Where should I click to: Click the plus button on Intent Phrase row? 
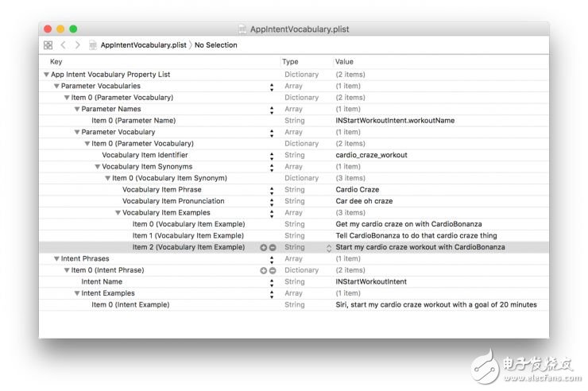click(264, 270)
